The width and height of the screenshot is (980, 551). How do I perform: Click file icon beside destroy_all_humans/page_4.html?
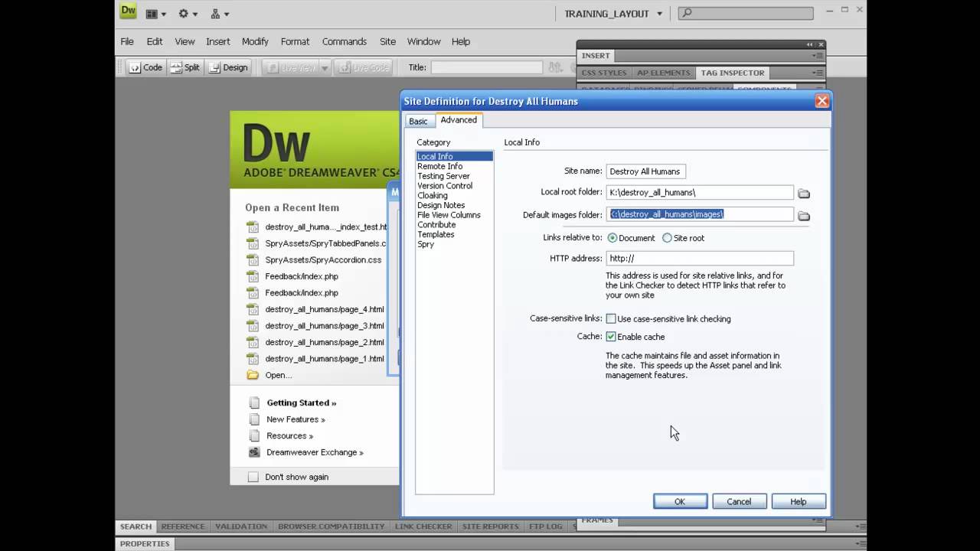[253, 309]
